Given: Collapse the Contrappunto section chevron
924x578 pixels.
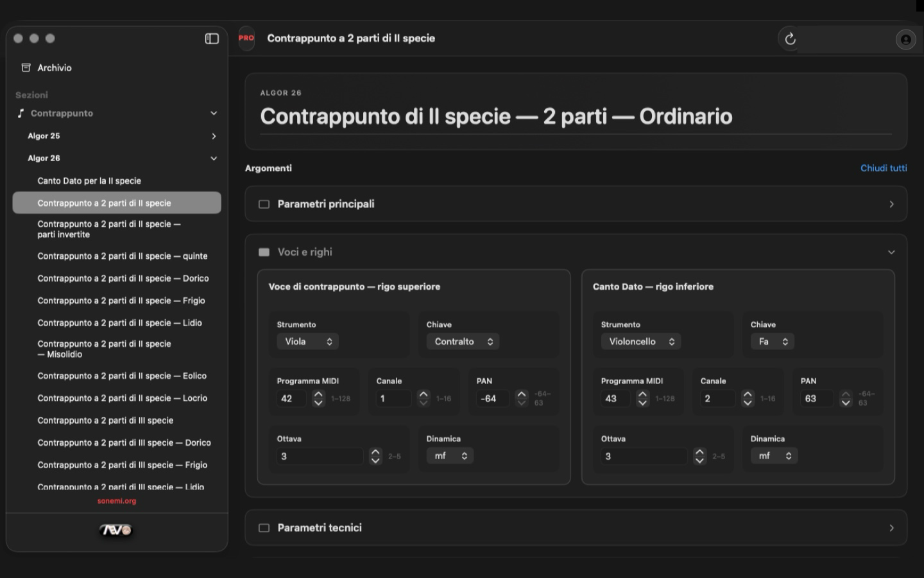Looking at the screenshot, I should [214, 113].
